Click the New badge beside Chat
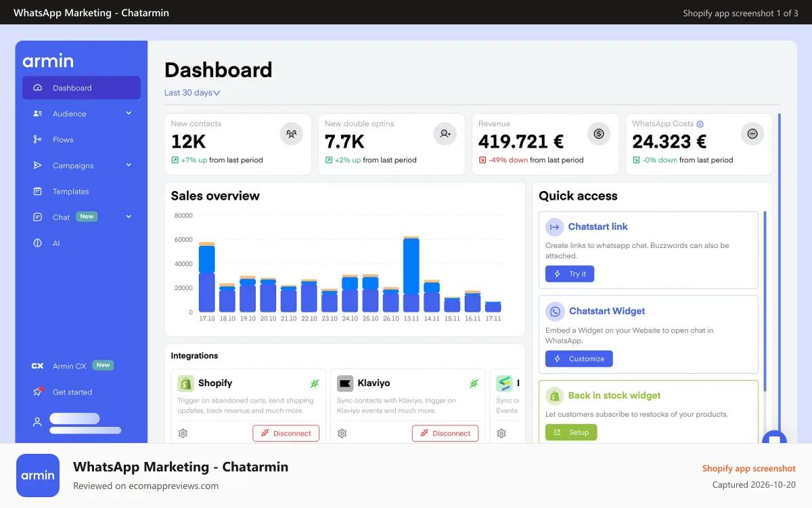This screenshot has height=508, width=812. pos(87,217)
